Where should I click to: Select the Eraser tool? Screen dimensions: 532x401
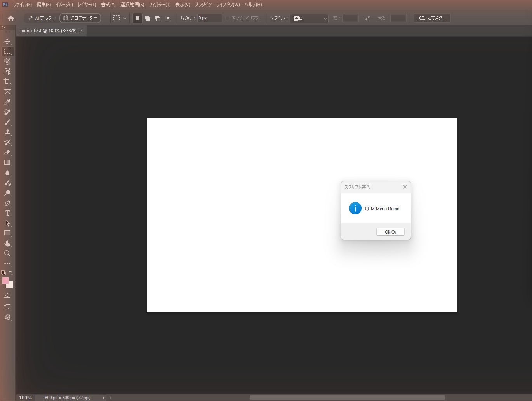[x=7, y=152]
